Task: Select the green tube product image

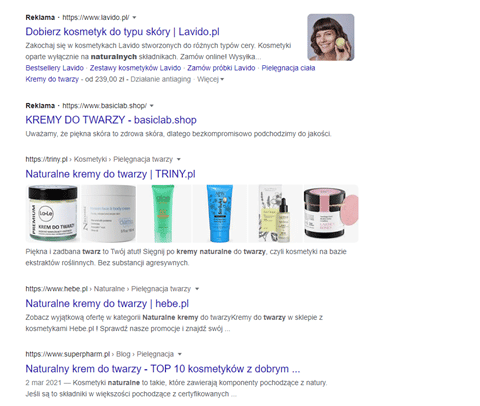Action: click(164, 213)
